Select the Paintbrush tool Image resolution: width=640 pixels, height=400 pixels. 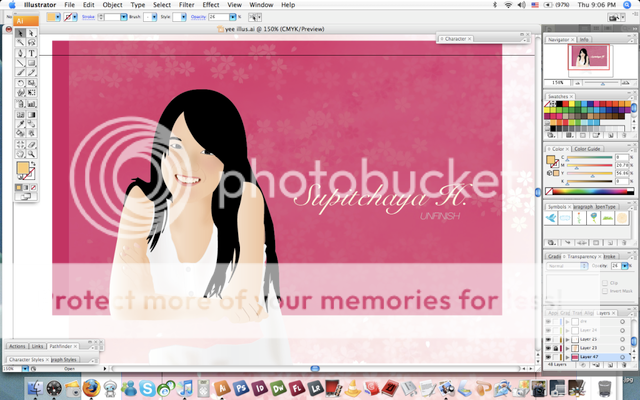(x=20, y=73)
